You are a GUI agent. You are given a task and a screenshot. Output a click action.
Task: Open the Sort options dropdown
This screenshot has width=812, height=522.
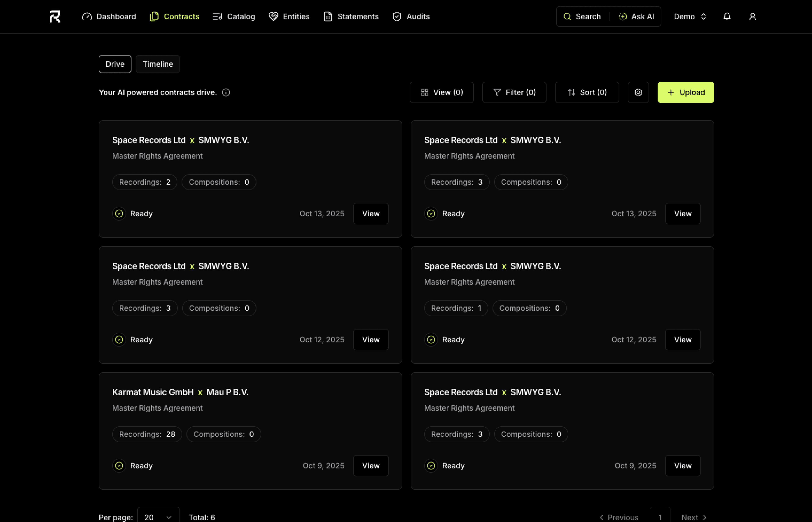click(587, 92)
